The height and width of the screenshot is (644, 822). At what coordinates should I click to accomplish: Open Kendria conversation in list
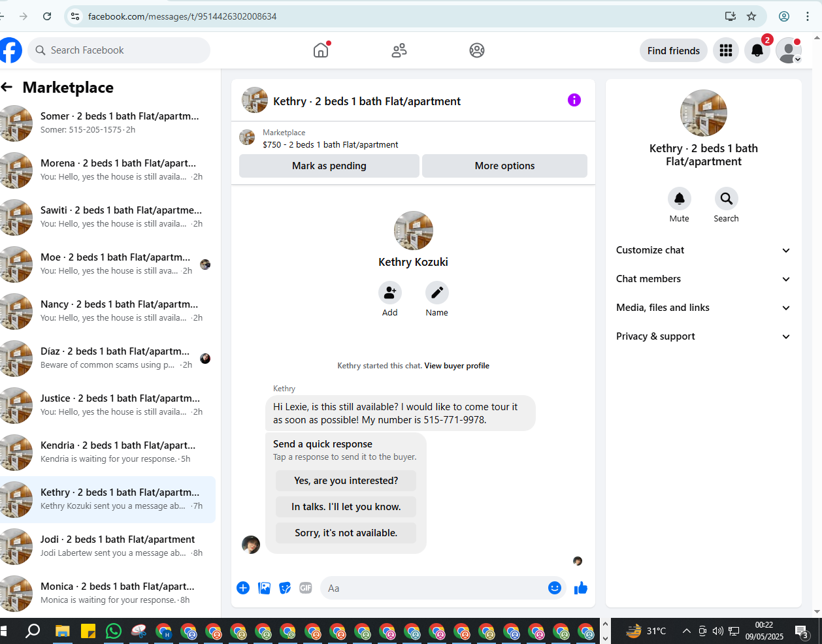click(108, 452)
